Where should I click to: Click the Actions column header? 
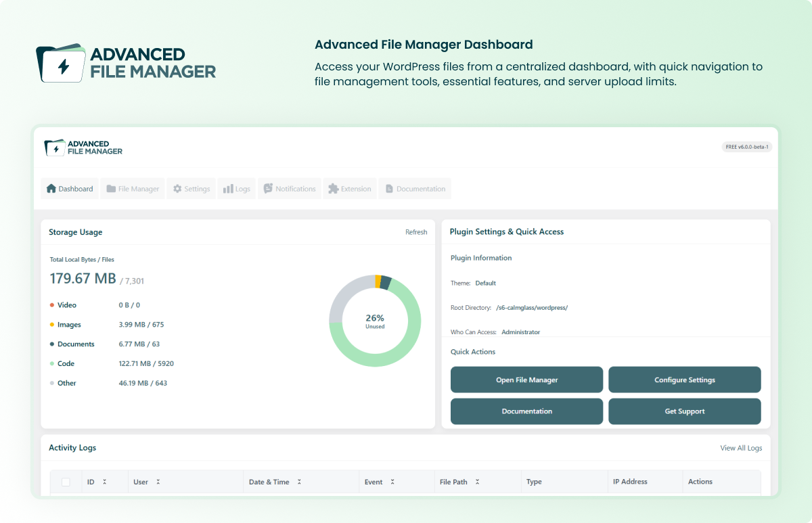click(700, 482)
